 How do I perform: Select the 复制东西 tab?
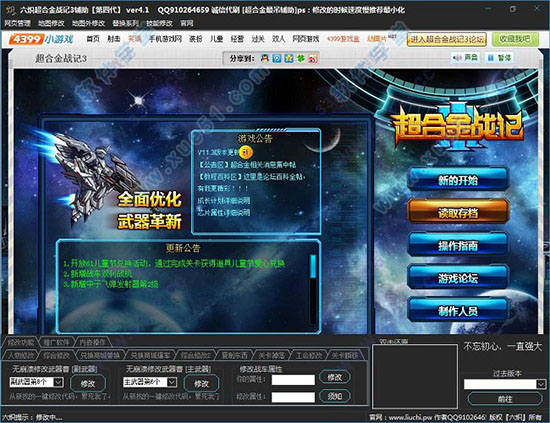(235, 355)
